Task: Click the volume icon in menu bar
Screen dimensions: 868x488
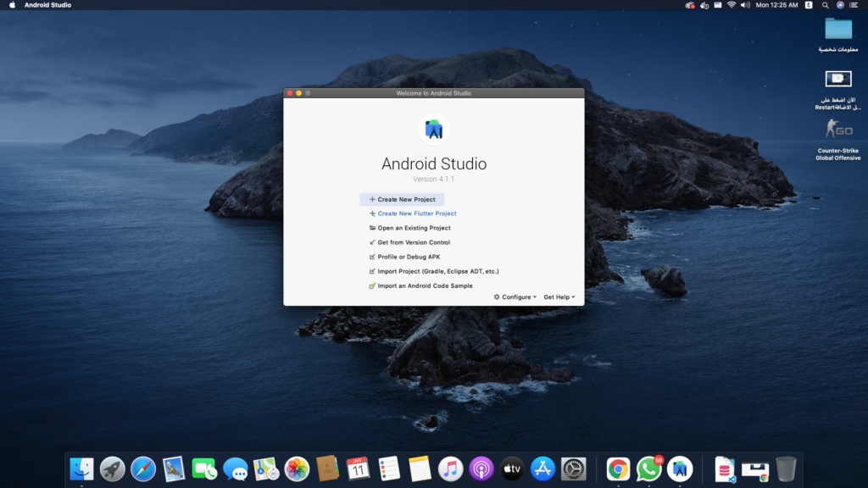Action: pyautogui.click(x=745, y=5)
